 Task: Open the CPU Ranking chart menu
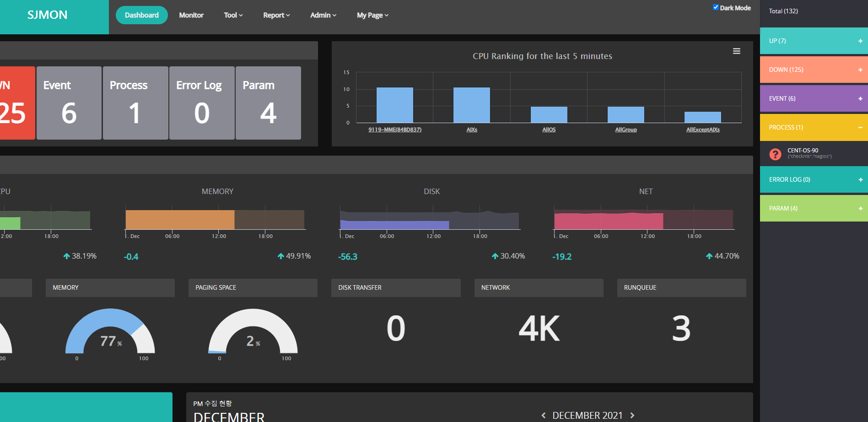coord(736,51)
